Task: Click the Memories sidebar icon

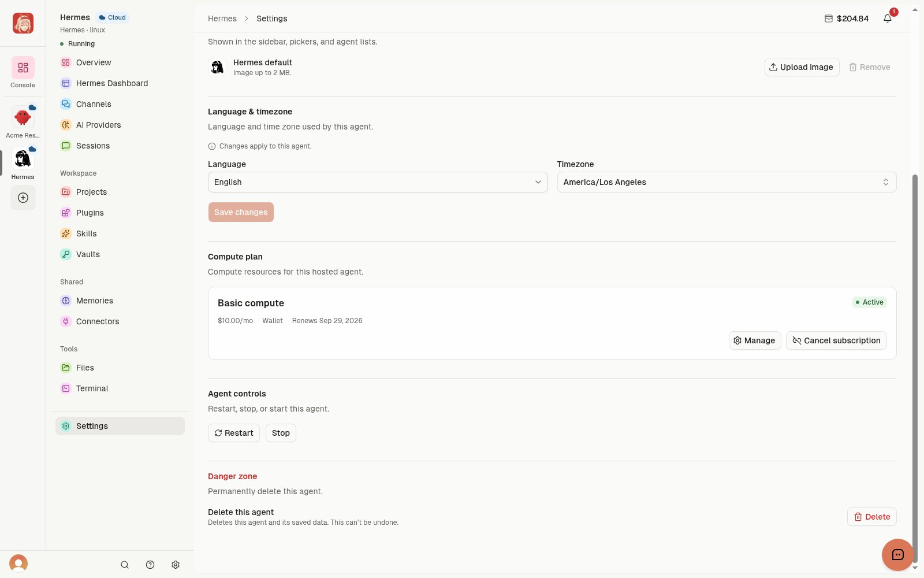Action: [66, 301]
